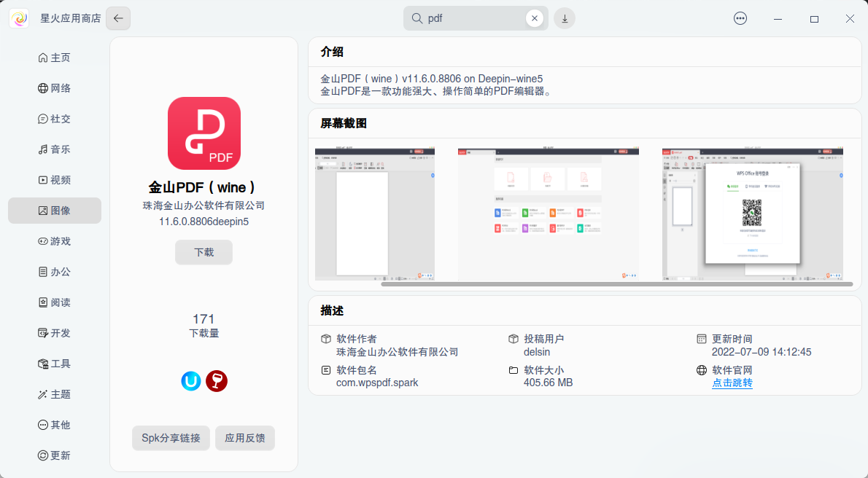Click 下载 to download 金山PDF
This screenshot has width=868, height=478.
pos(204,252)
